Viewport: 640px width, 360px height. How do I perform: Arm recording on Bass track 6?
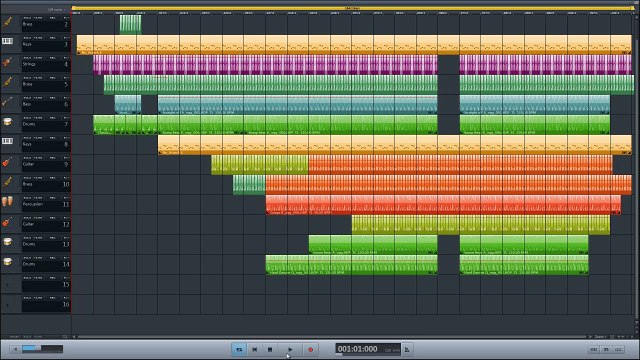pos(52,98)
